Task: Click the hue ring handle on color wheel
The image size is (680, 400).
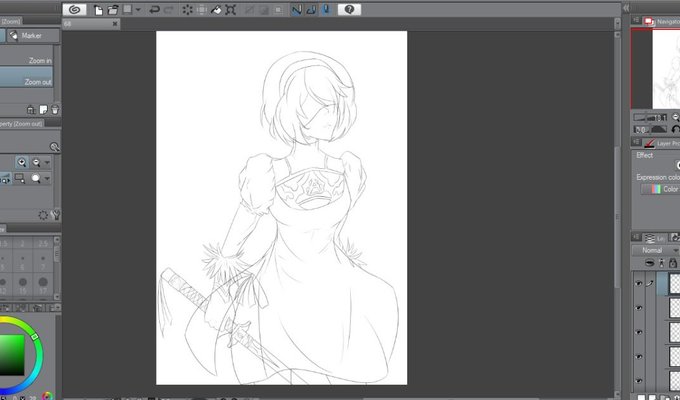Action: 34,337
